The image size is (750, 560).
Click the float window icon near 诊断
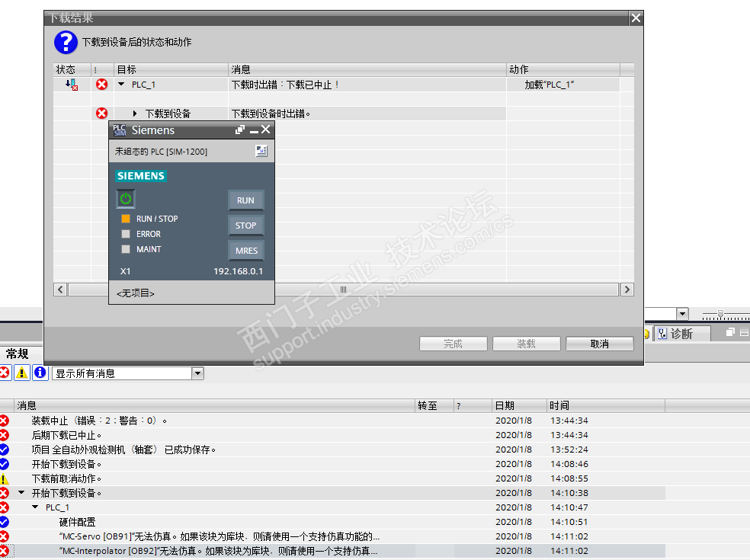730,332
